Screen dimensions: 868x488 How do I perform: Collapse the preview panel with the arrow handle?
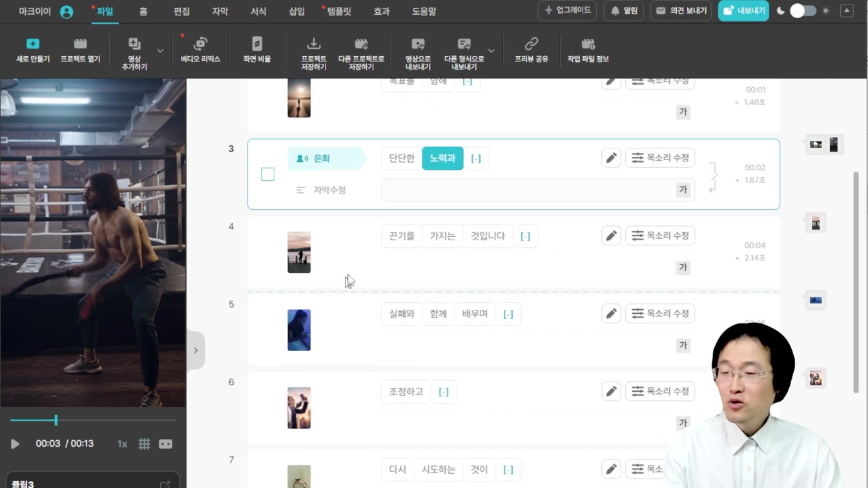196,351
